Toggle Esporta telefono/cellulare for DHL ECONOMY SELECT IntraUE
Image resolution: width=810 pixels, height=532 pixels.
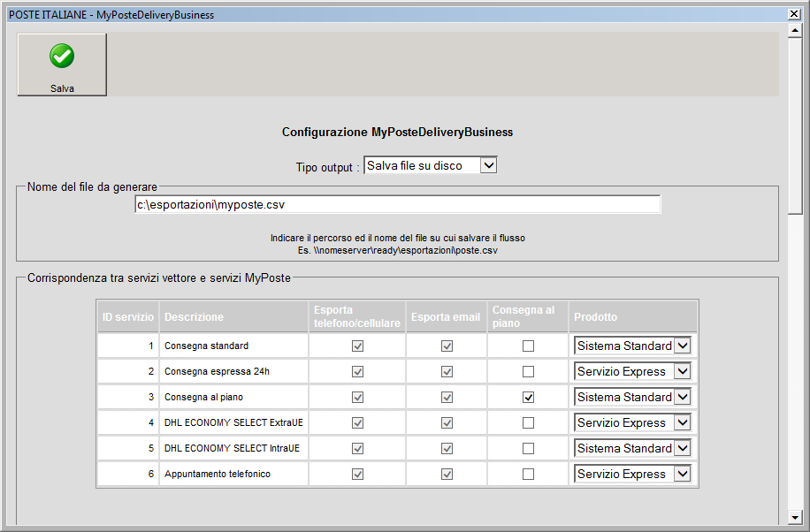[357, 448]
